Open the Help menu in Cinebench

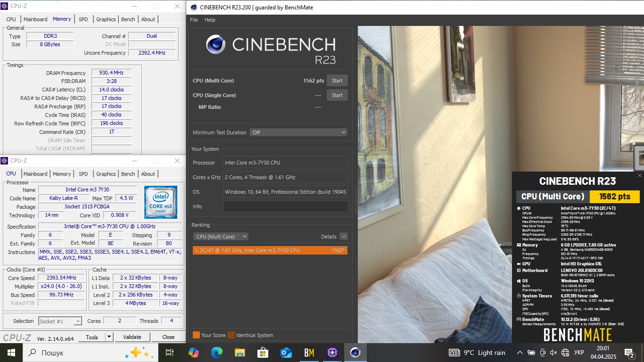[210, 20]
